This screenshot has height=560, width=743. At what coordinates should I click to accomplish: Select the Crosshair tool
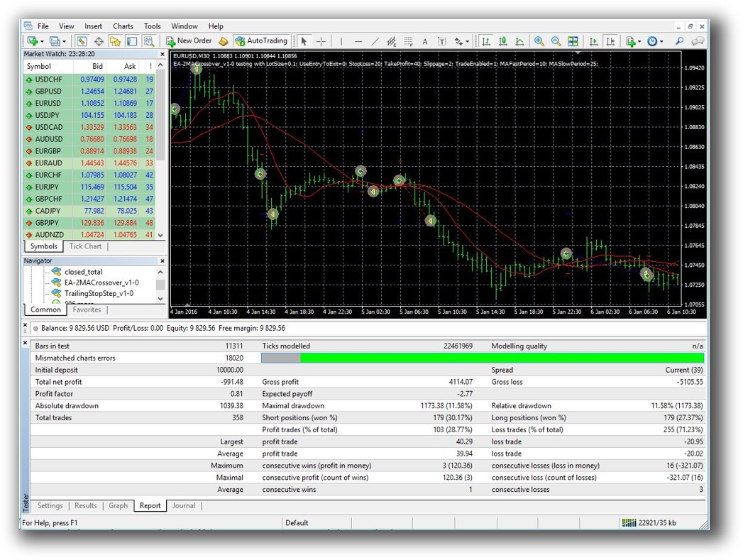(321, 40)
